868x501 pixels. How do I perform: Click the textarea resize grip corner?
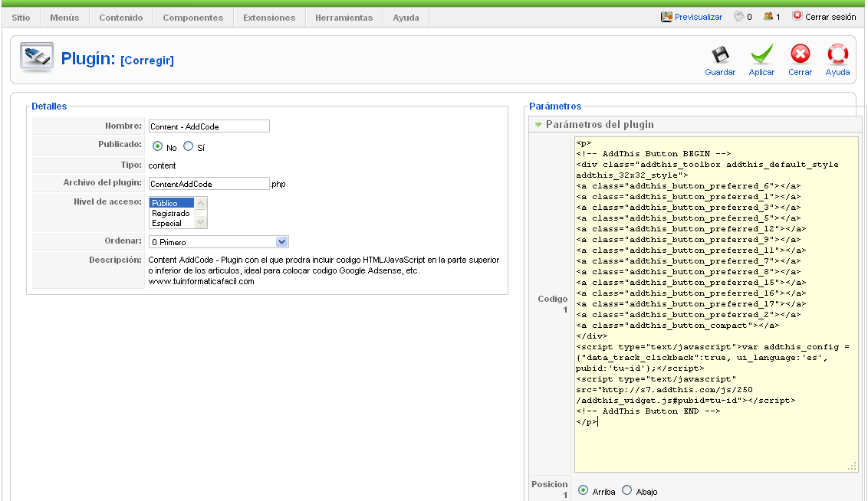853,467
